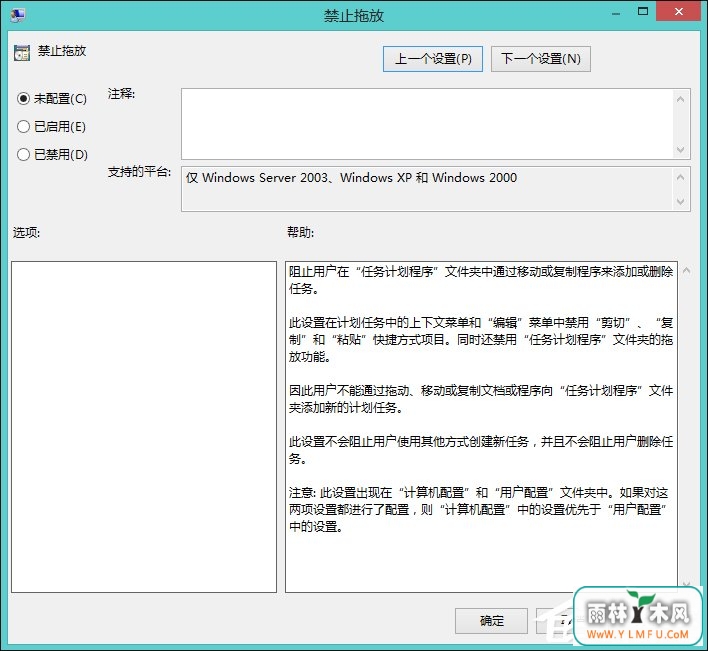Click inside the 注释 comment text box
The width and height of the screenshot is (708, 651).
click(x=427, y=124)
